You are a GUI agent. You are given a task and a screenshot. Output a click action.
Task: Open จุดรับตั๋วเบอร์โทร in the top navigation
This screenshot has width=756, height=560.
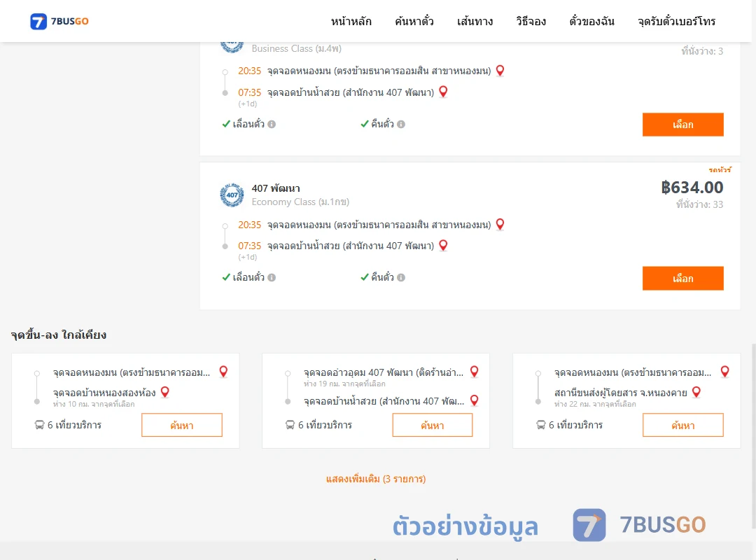(676, 21)
